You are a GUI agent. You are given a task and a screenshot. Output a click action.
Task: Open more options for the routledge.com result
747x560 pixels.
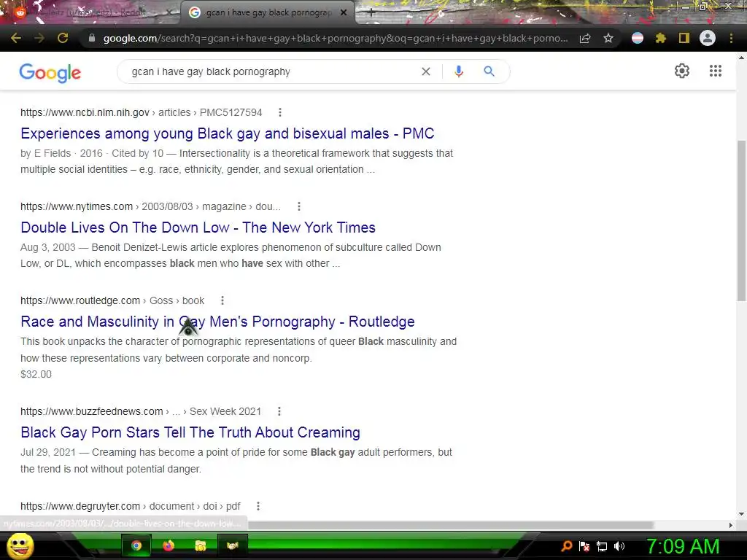tap(222, 300)
